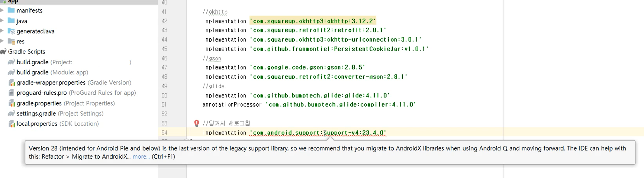Click the glide compiler:4.11.0 annotationProcessor string
Image resolution: width=644 pixels, height=178 pixels.
tap(341, 104)
